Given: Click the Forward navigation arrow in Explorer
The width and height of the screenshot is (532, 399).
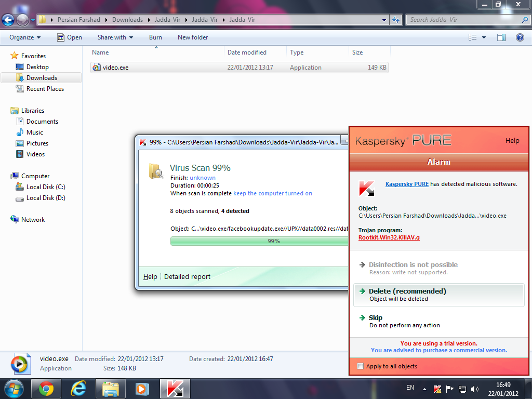Looking at the screenshot, I should pos(23,20).
